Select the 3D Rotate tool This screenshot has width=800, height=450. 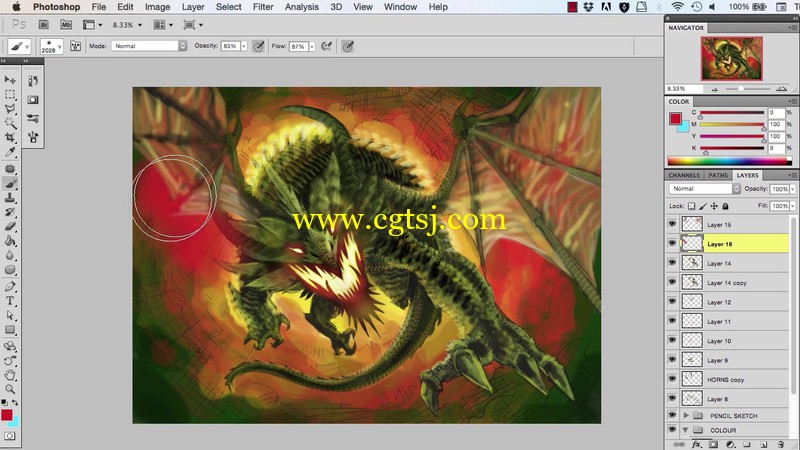[10, 346]
